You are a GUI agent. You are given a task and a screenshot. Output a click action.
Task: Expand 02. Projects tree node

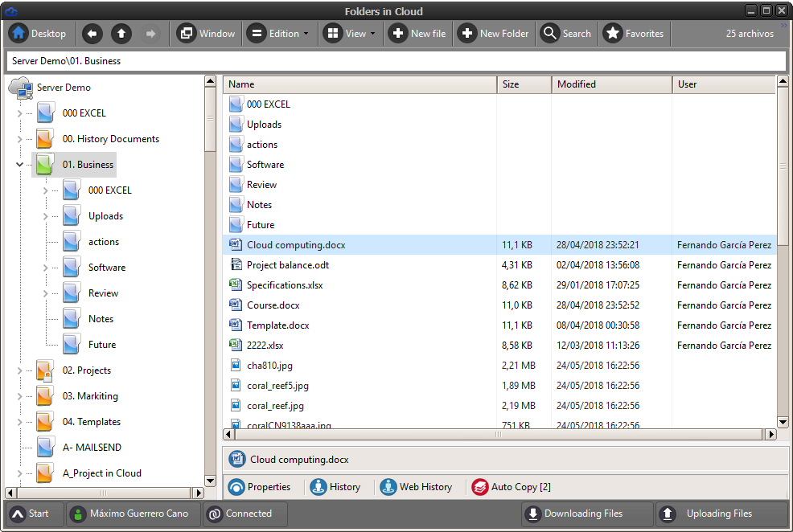20,370
